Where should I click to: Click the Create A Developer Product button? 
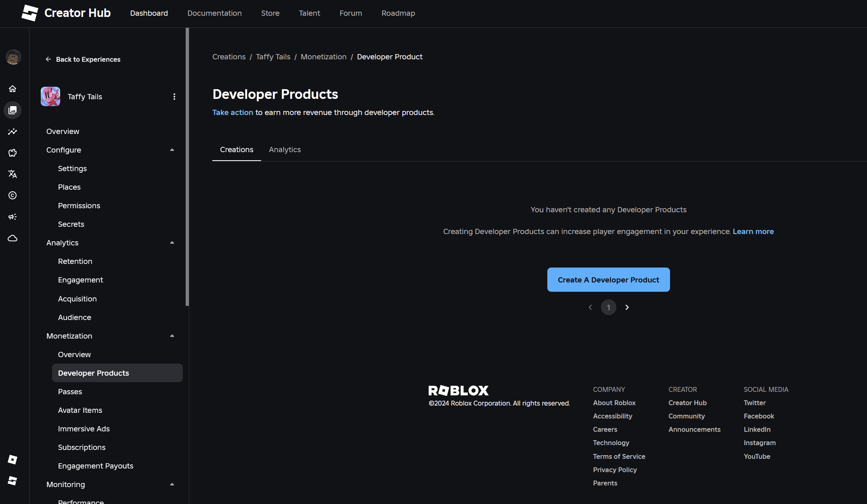608,279
